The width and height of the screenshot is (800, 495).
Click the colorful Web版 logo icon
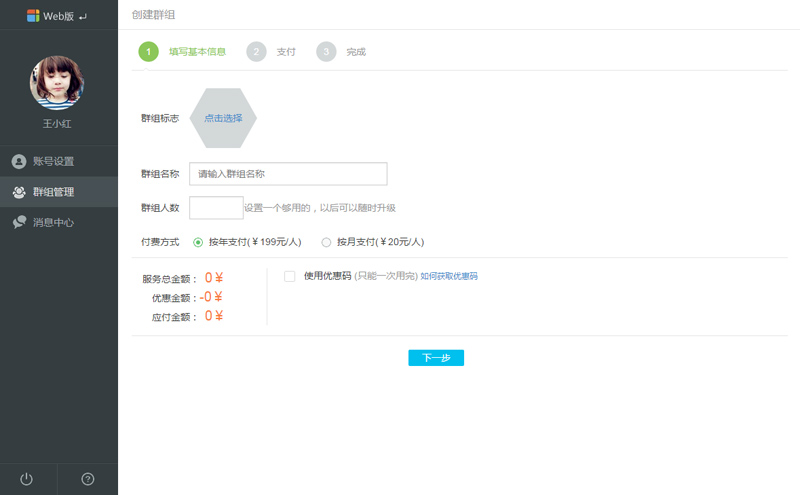pos(33,16)
